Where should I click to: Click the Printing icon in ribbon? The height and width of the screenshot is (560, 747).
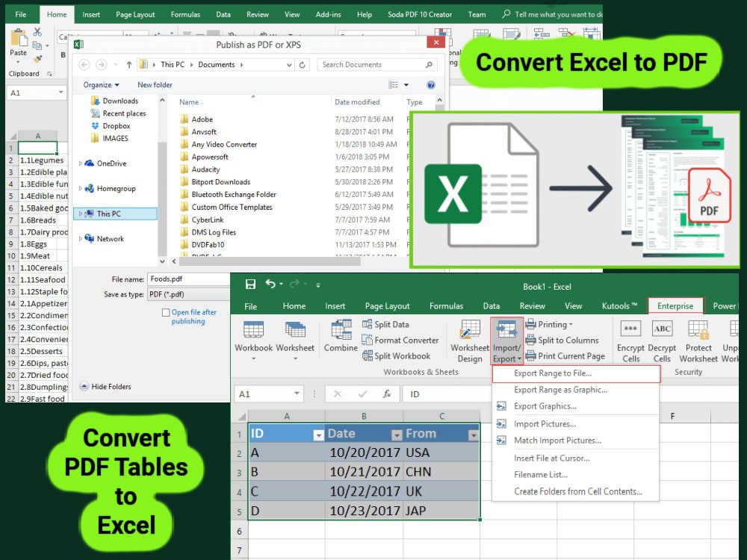[x=530, y=324]
